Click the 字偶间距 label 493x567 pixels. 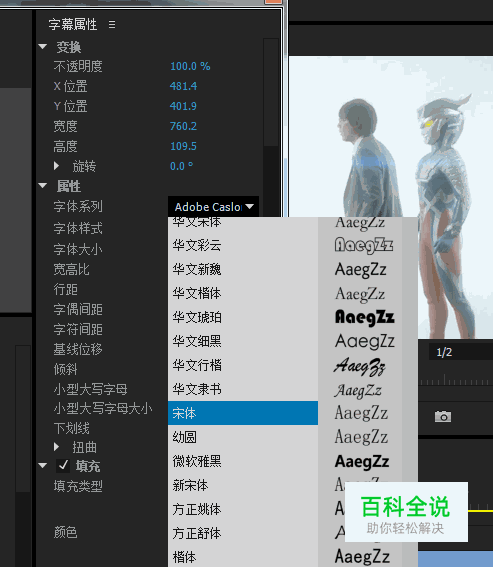[x=78, y=309]
